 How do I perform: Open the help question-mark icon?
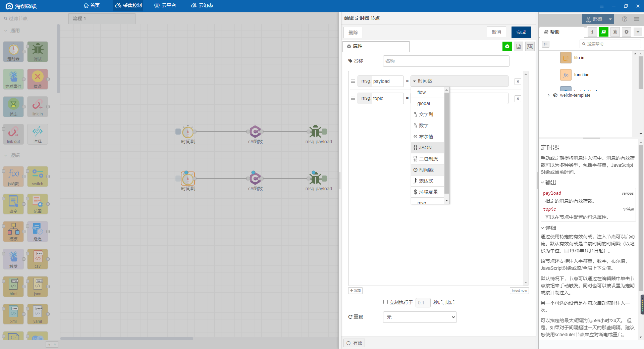click(x=625, y=19)
